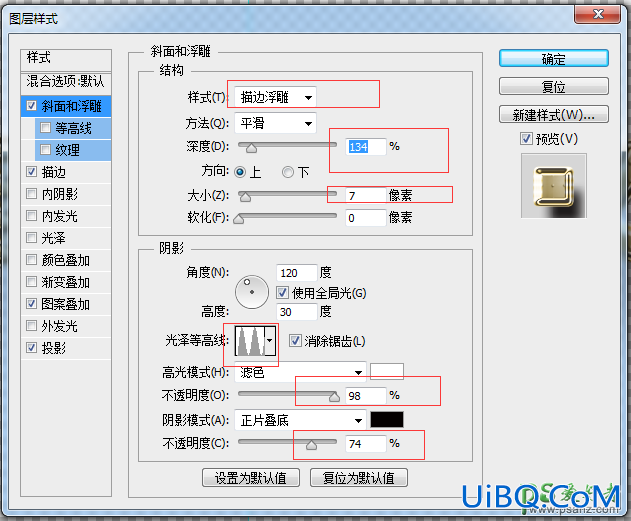
Task: Open the 阴影模式 正片叠底 dropdown
Action: [x=300, y=420]
